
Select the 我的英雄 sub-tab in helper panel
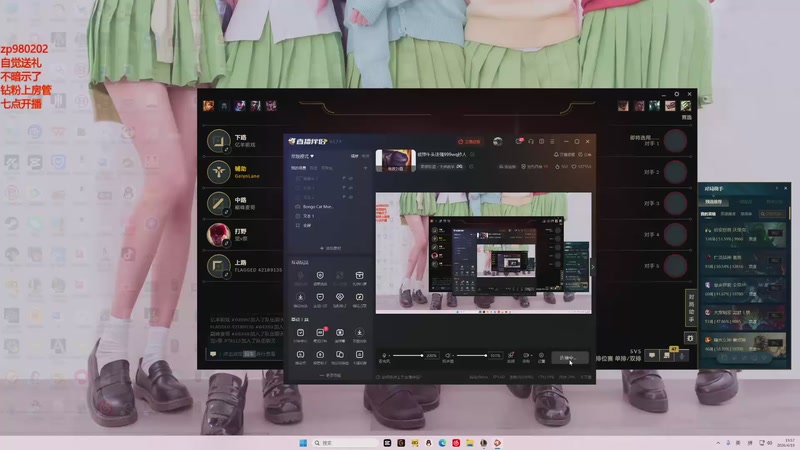pos(708,214)
